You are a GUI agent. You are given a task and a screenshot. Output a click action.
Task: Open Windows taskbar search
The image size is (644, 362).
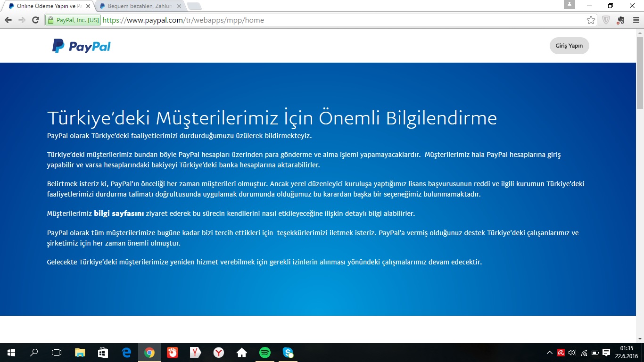click(34, 353)
